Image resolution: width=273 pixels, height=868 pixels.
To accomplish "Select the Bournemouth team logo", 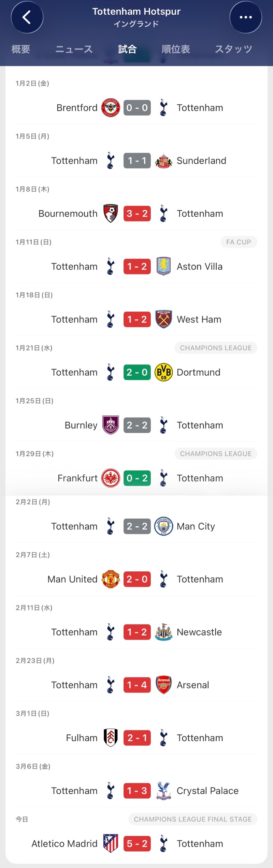I will (111, 214).
